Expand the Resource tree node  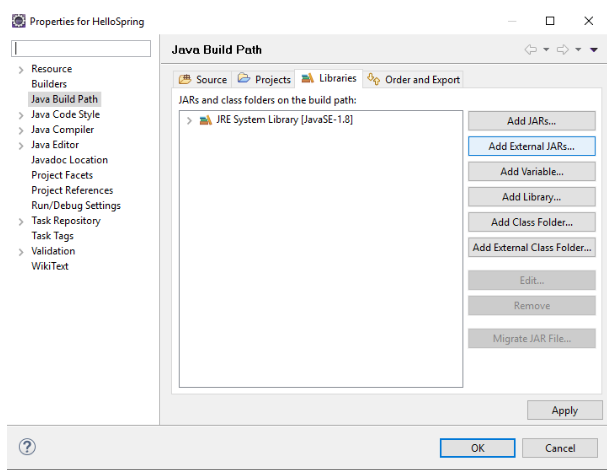click(x=21, y=69)
